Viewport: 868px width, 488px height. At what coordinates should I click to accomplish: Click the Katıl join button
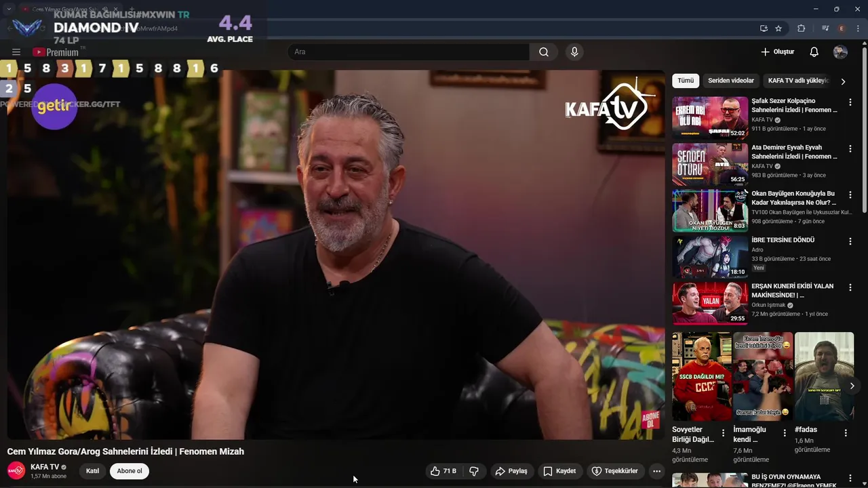pos(92,471)
